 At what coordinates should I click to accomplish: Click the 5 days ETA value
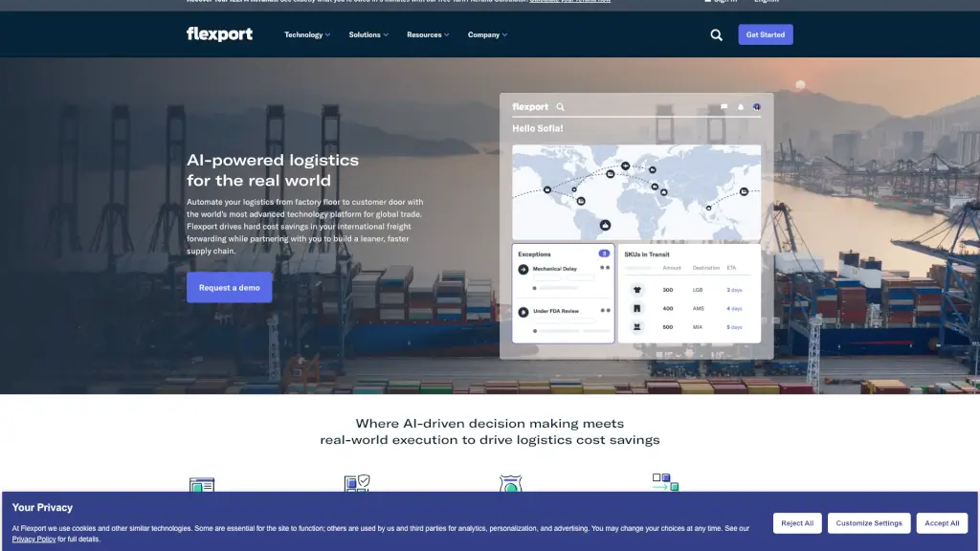(x=734, y=327)
